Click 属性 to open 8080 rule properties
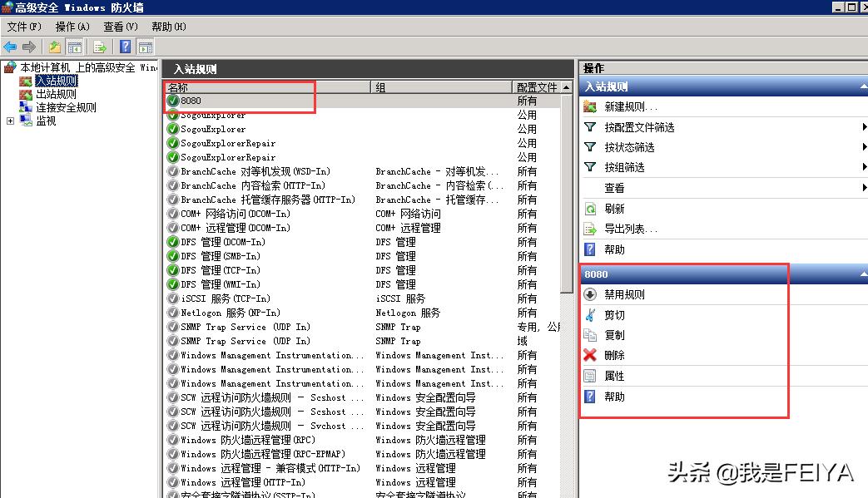868x498 pixels. (614, 376)
